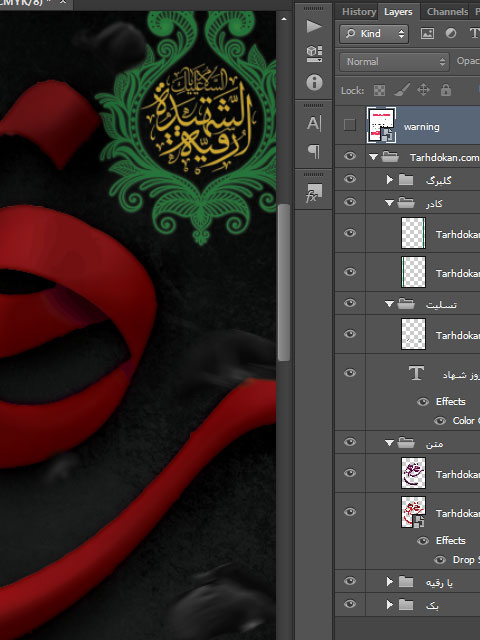480x640 pixels.
Task: Filter layers by adjustment layer icon
Action: pos(451,33)
